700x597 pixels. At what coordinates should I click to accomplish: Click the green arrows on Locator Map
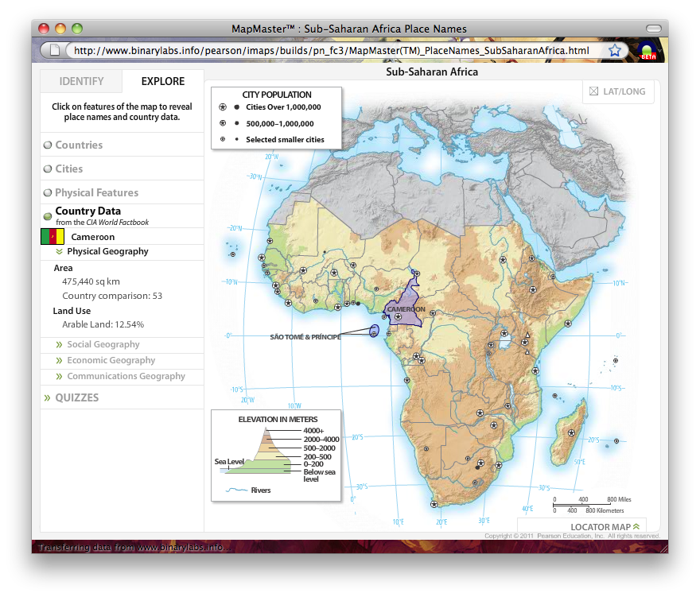pyautogui.click(x=636, y=526)
